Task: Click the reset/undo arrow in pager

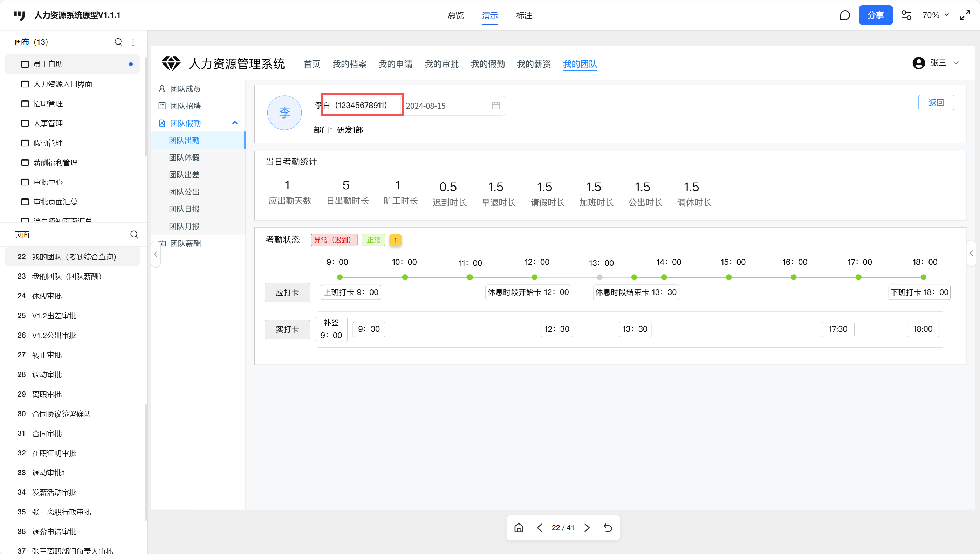Action: point(608,528)
